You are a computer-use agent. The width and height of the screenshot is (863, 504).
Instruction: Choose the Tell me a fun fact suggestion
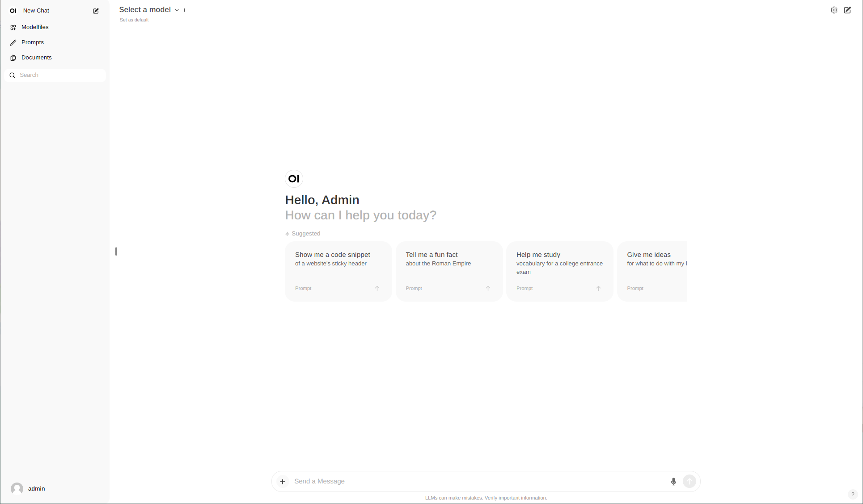449,271
